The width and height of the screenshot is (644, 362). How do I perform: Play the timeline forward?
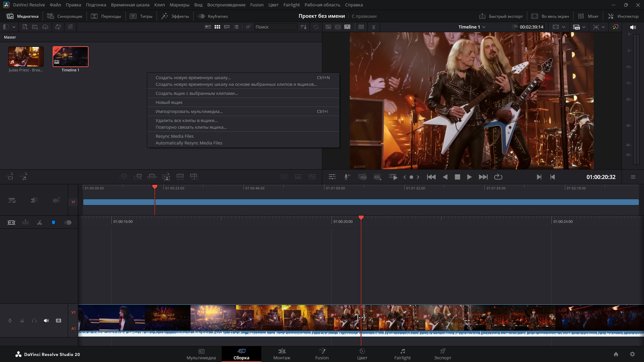469,177
